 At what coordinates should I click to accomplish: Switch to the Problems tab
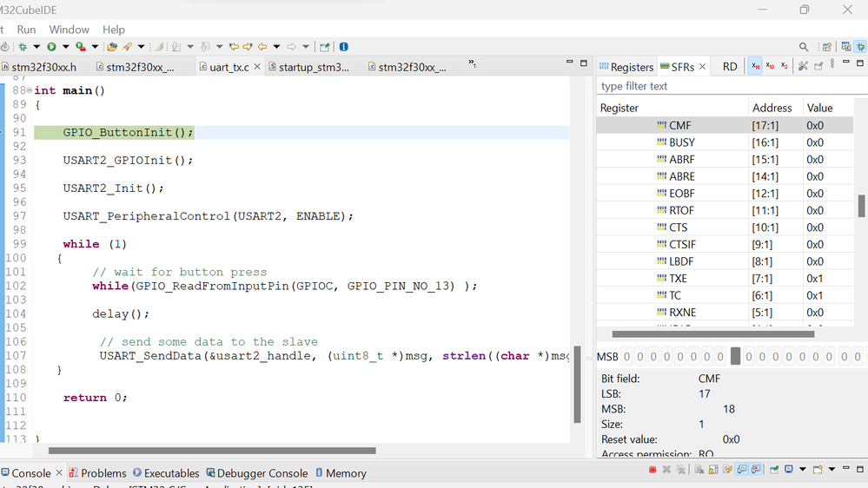[98, 473]
